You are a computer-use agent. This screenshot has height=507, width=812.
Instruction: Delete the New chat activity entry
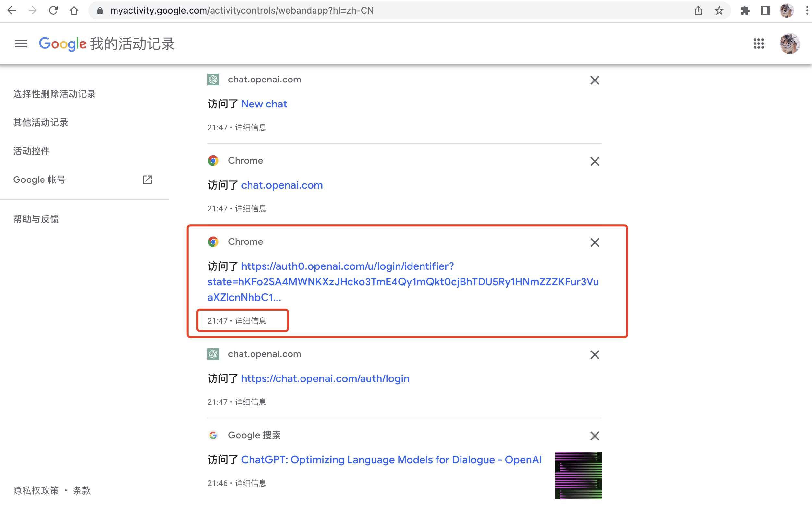(x=595, y=80)
